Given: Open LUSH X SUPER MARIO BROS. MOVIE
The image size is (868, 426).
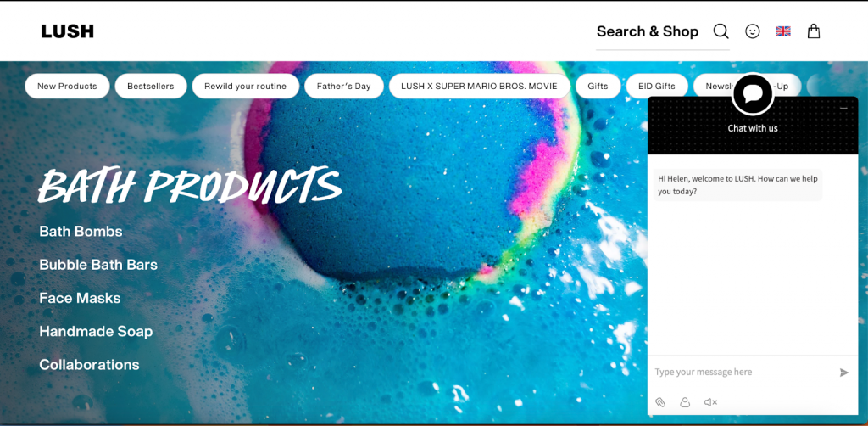Looking at the screenshot, I should coord(479,86).
